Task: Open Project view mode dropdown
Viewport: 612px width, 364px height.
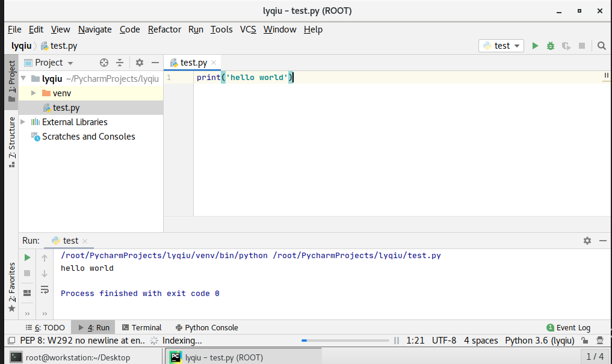Action: (x=70, y=63)
